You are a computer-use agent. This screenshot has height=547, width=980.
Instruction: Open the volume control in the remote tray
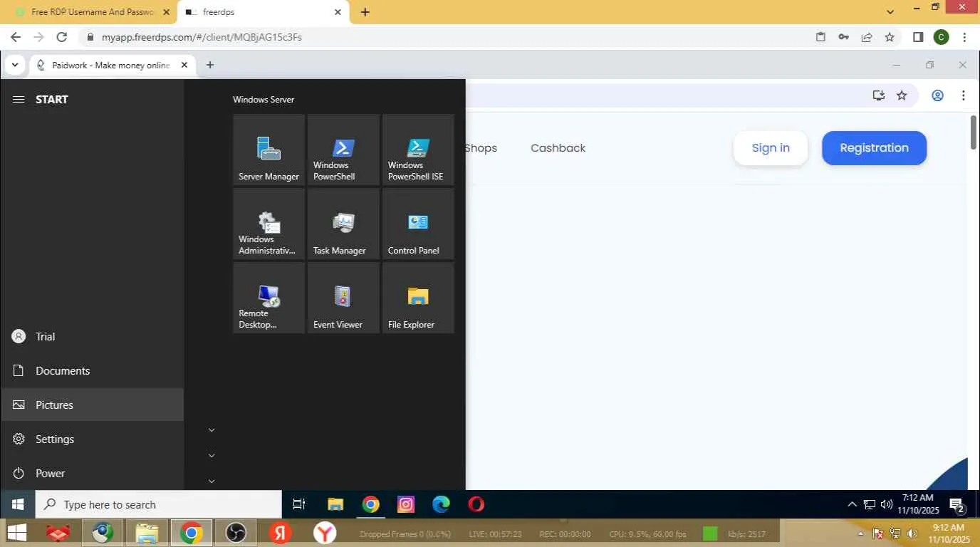coord(887,504)
